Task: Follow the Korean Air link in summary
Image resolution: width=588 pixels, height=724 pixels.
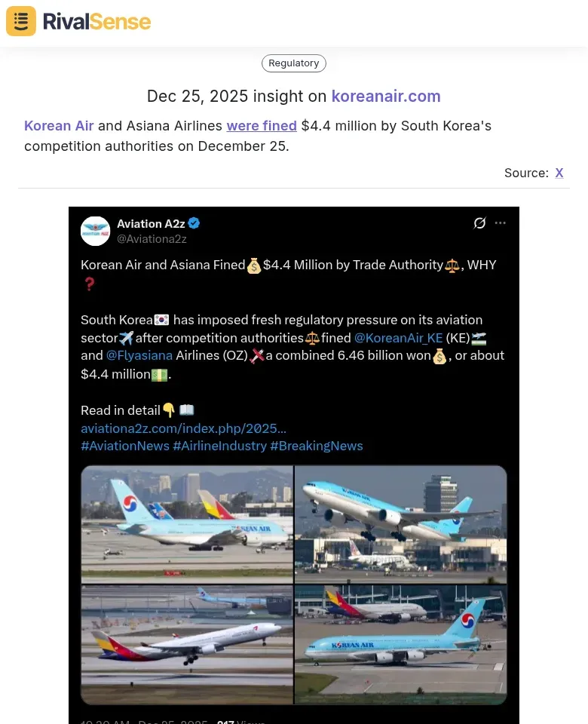Action: 59,126
